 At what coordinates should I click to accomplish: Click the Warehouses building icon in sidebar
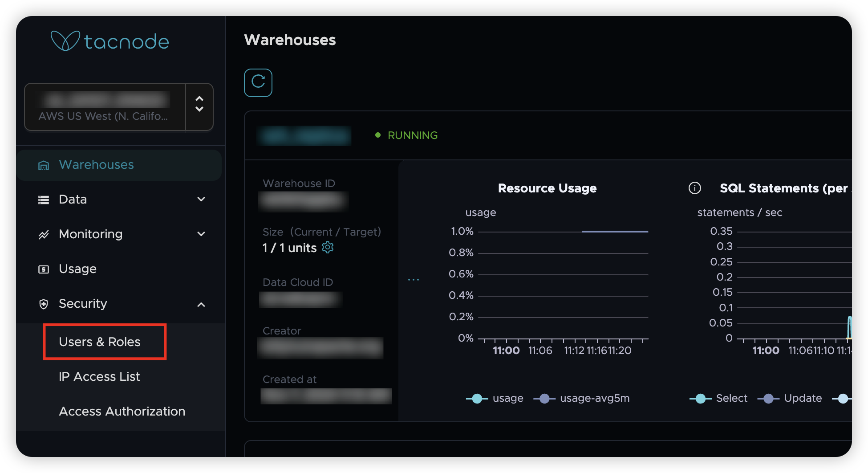coord(44,165)
